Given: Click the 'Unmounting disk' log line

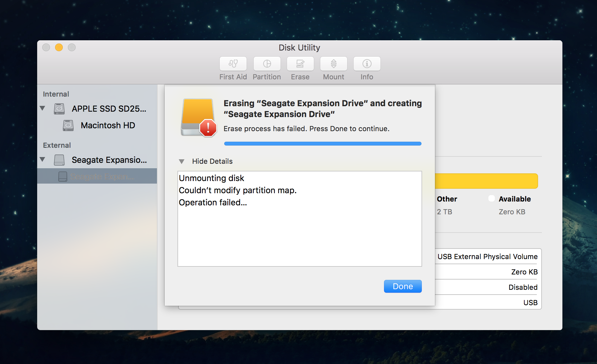Looking at the screenshot, I should 211,178.
